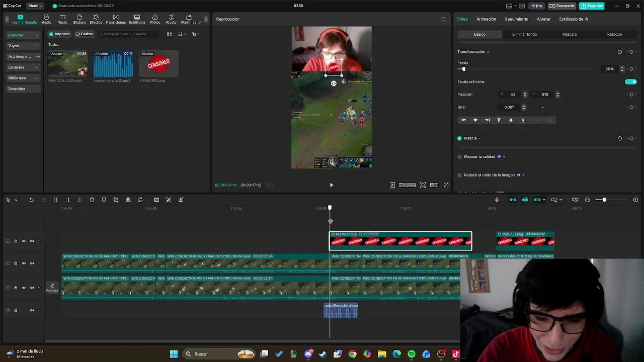Toggle main track magnet snapping

513,200
